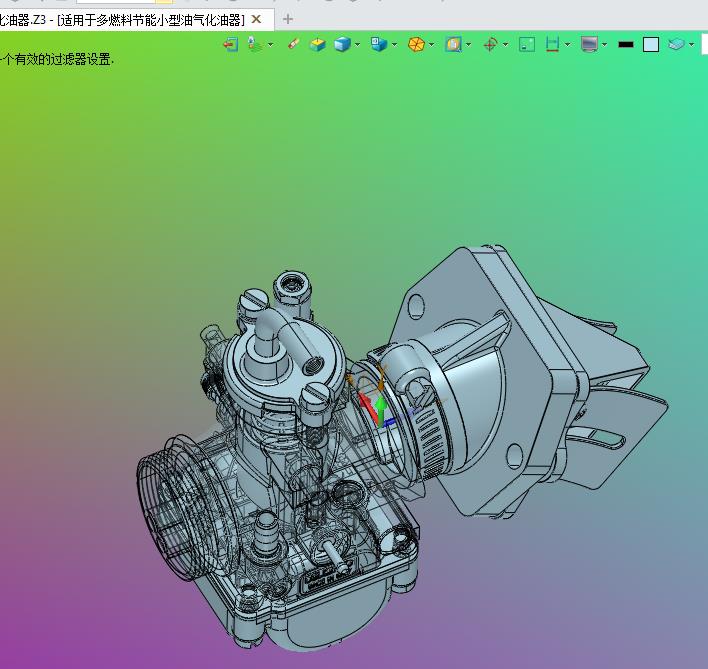The width and height of the screenshot is (708, 669).
Task: Click the blue shaded cube display icon
Action: click(x=343, y=44)
